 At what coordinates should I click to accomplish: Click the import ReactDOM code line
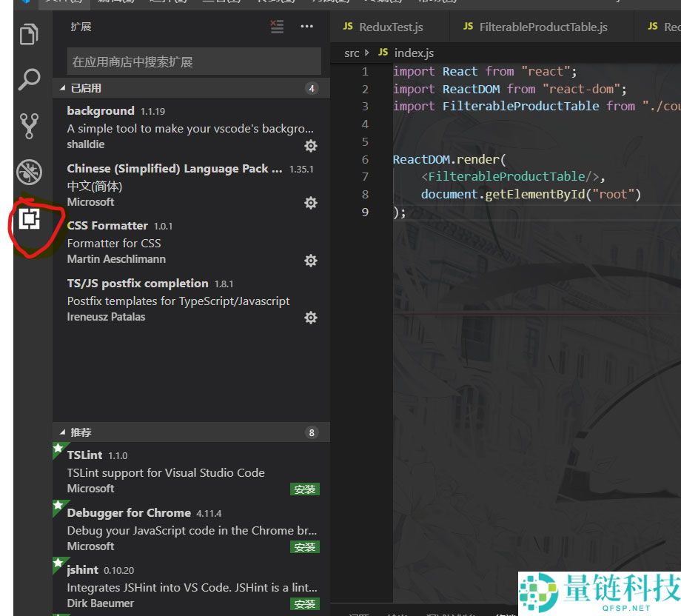510,89
